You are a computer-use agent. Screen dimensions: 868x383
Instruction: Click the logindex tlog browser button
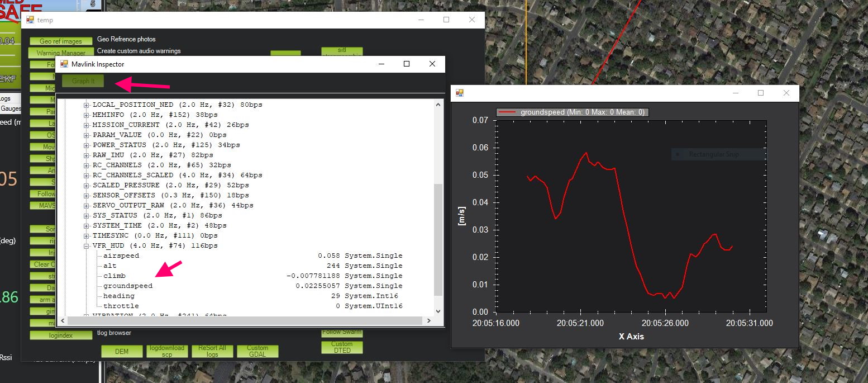[x=60, y=335]
